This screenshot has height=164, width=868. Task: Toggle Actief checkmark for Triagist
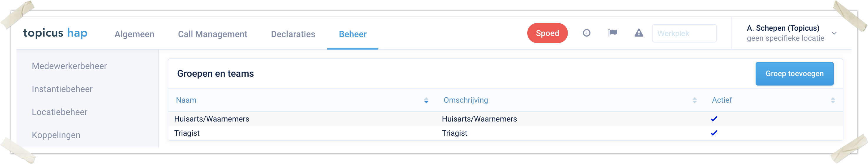714,133
